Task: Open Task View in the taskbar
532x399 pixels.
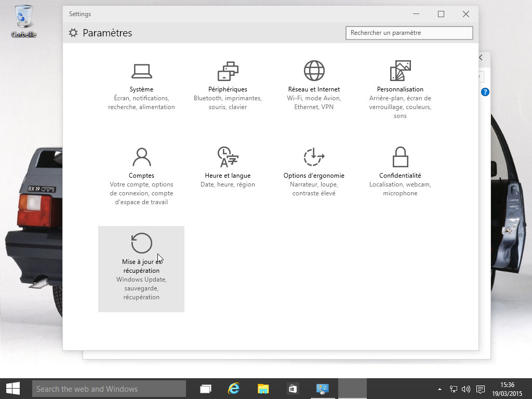Action: coord(206,389)
